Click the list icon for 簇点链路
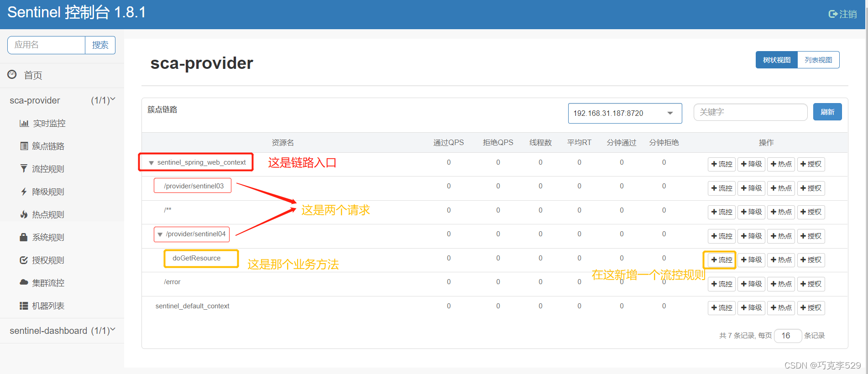The width and height of the screenshot is (868, 374). [24, 146]
